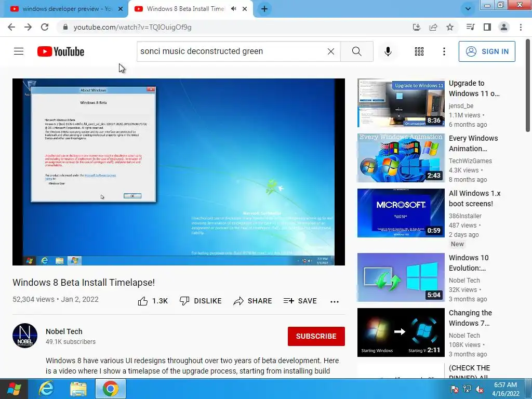The height and width of the screenshot is (399, 532).
Task: Open more actions ellipsis below video
Action: point(334,302)
